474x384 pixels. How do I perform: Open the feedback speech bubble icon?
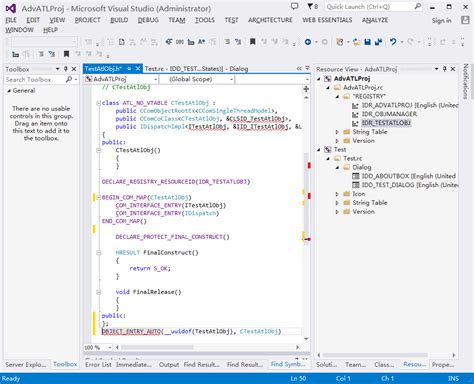click(294, 6)
